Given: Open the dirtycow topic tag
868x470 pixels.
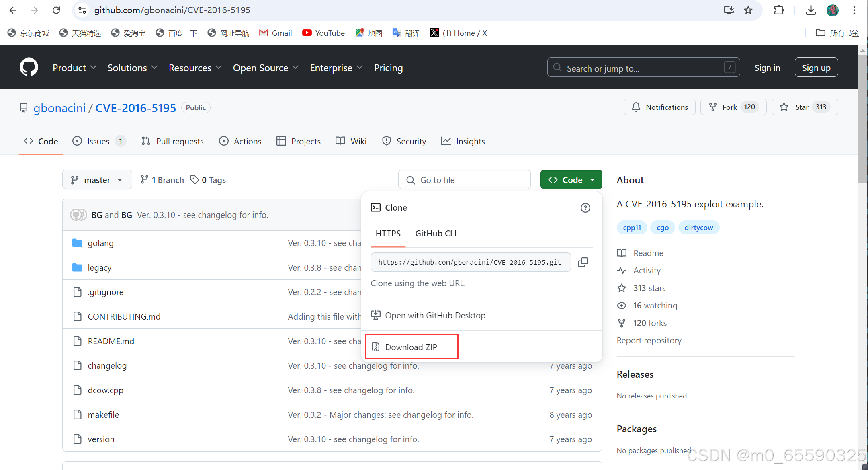Looking at the screenshot, I should tap(698, 228).
